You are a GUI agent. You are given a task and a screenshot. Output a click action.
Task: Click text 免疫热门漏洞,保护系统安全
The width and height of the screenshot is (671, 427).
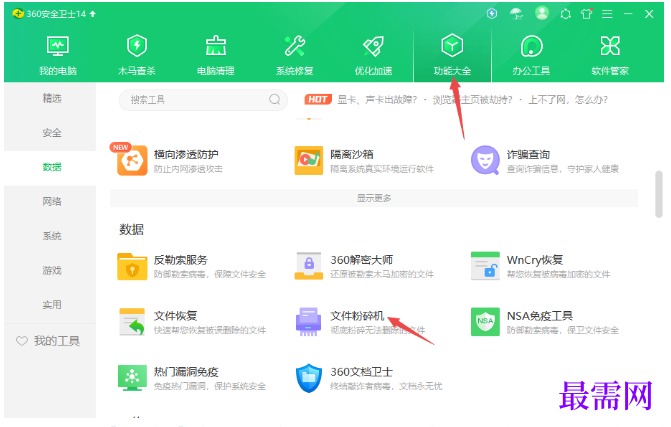(x=210, y=386)
